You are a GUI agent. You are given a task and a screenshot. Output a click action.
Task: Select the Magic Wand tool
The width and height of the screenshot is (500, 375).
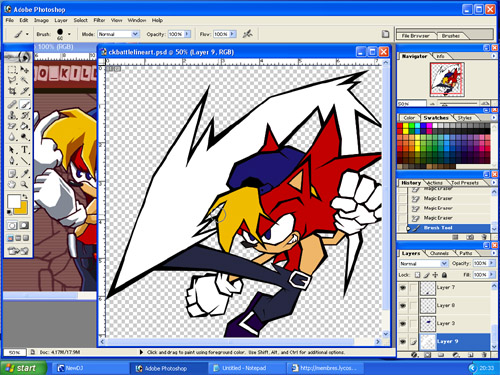click(24, 80)
